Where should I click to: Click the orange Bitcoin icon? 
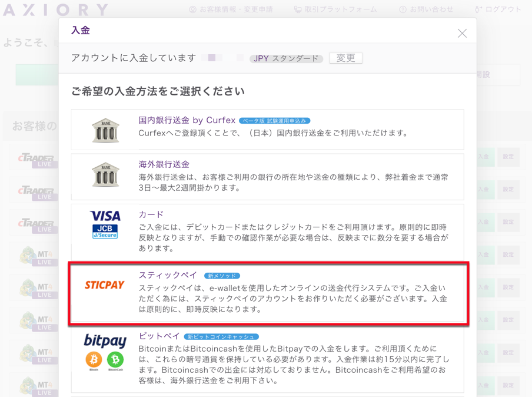94,360
